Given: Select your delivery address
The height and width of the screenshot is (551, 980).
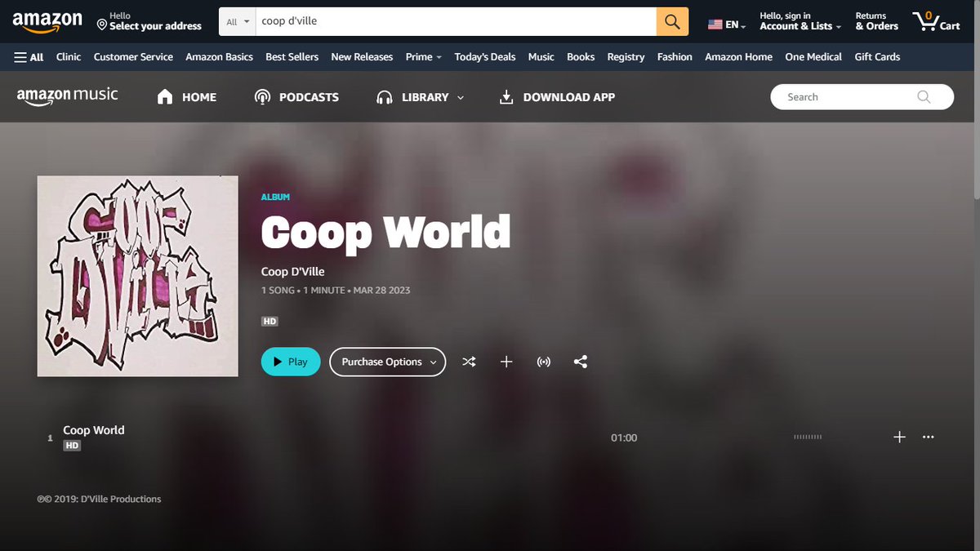Looking at the screenshot, I should point(149,21).
